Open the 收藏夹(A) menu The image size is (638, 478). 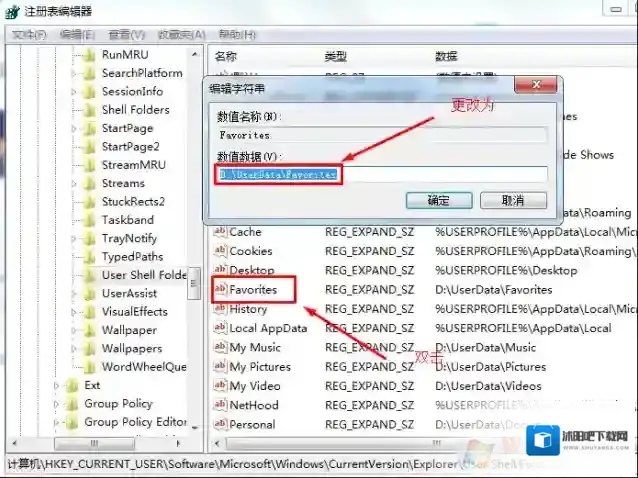tap(181, 35)
